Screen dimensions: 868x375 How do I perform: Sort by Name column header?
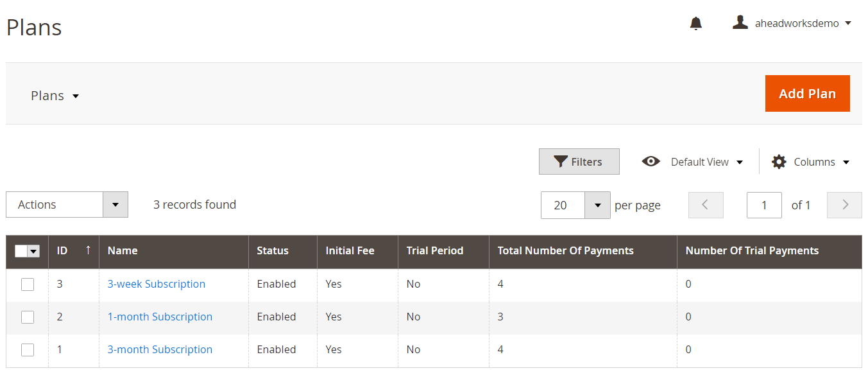[123, 250]
